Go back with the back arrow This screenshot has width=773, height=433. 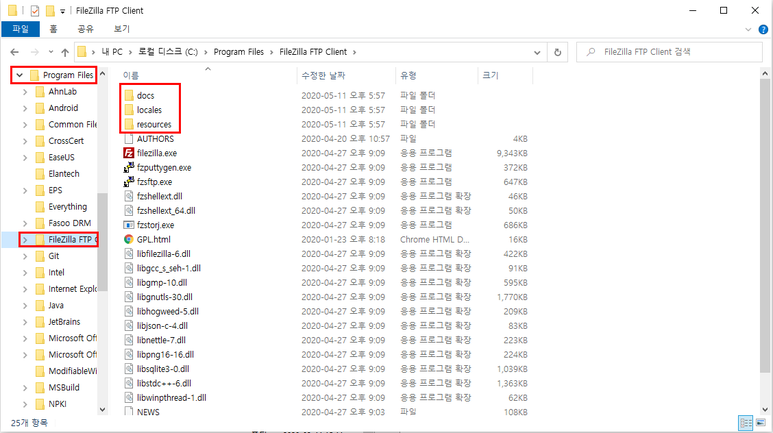click(15, 52)
